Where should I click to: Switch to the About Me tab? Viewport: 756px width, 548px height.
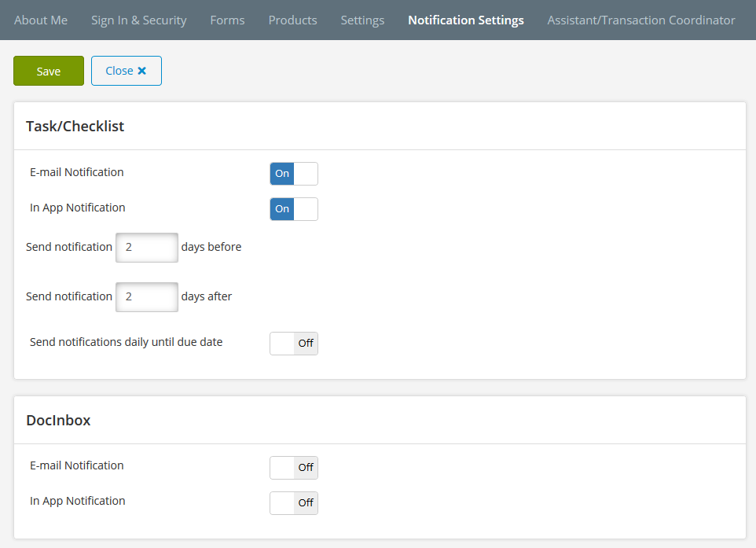[40, 20]
